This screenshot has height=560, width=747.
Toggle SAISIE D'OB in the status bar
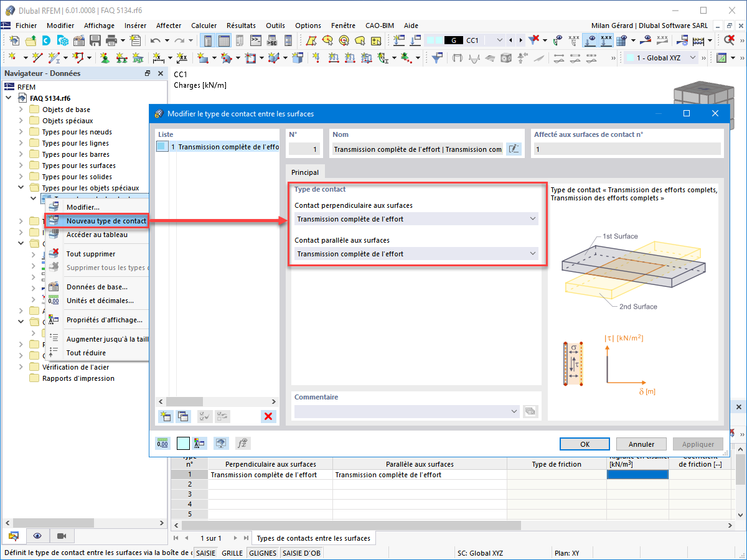301,553
